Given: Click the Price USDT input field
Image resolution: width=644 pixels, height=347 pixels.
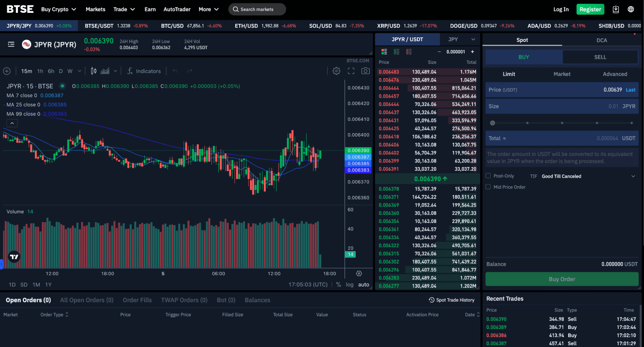Looking at the screenshot, I should pos(562,90).
